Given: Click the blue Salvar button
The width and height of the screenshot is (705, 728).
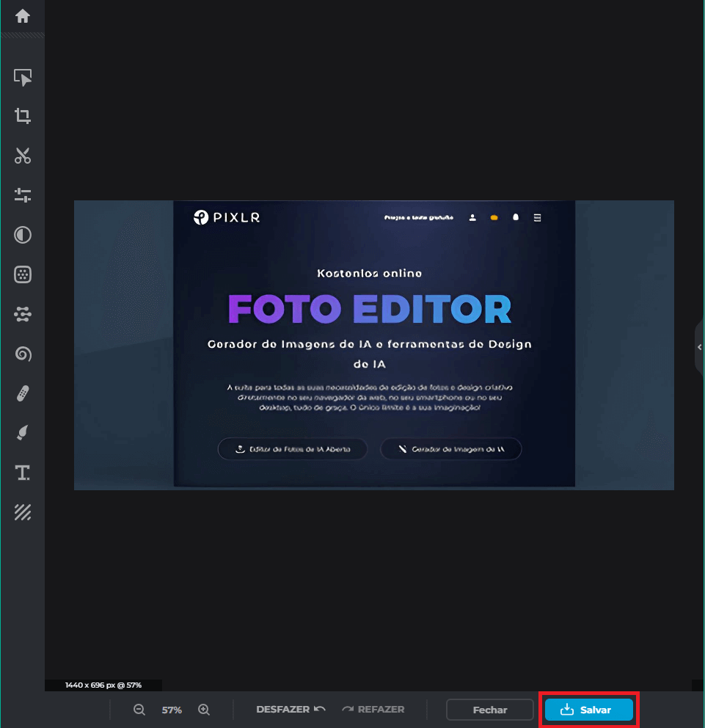Looking at the screenshot, I should tap(588, 710).
